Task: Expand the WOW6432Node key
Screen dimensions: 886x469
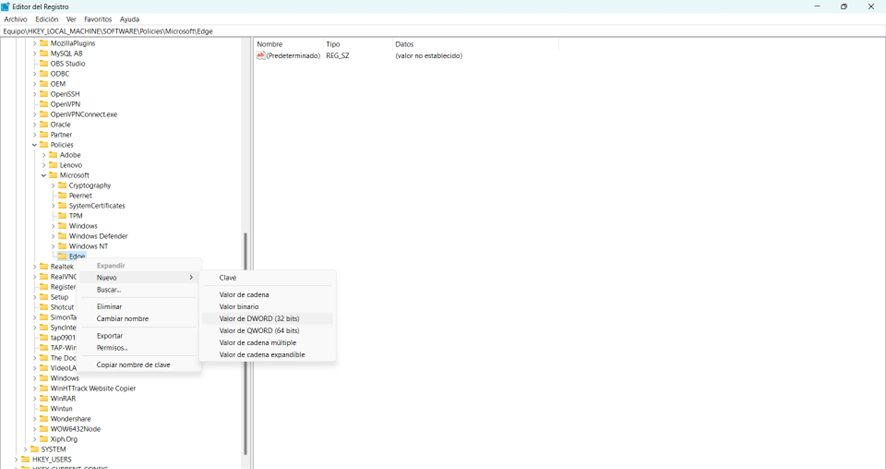Action: 34,429
